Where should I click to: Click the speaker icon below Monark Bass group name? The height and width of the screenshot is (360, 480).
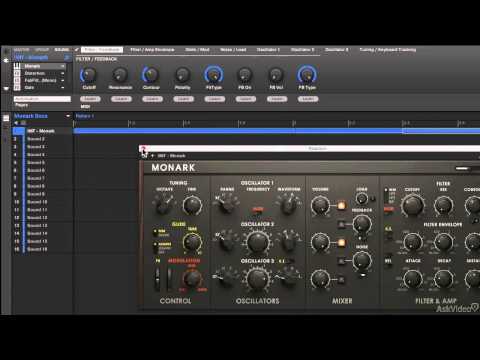16,123
